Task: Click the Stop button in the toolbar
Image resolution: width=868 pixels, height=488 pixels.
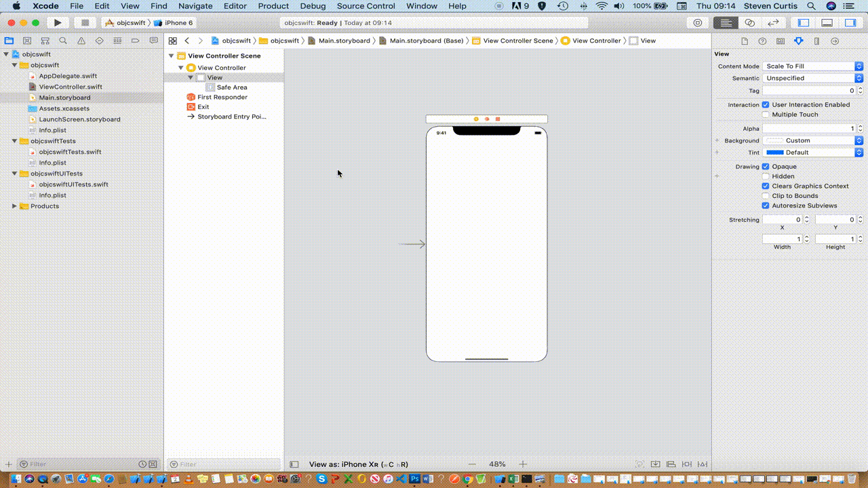Action: pos(85,23)
